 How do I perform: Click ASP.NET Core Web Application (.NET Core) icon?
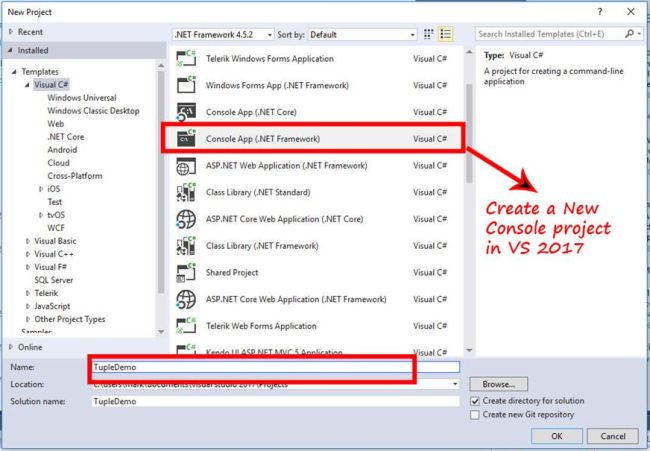click(186, 219)
